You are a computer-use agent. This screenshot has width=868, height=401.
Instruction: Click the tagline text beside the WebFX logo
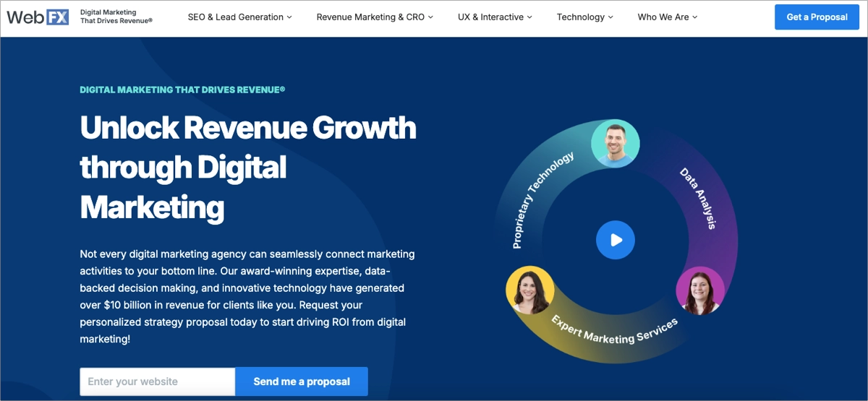116,17
